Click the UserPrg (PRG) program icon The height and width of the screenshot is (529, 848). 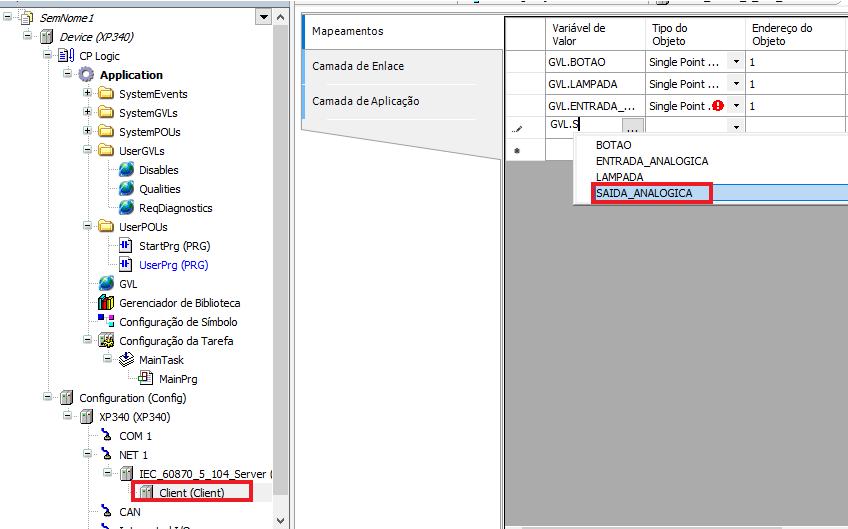[x=126, y=265]
